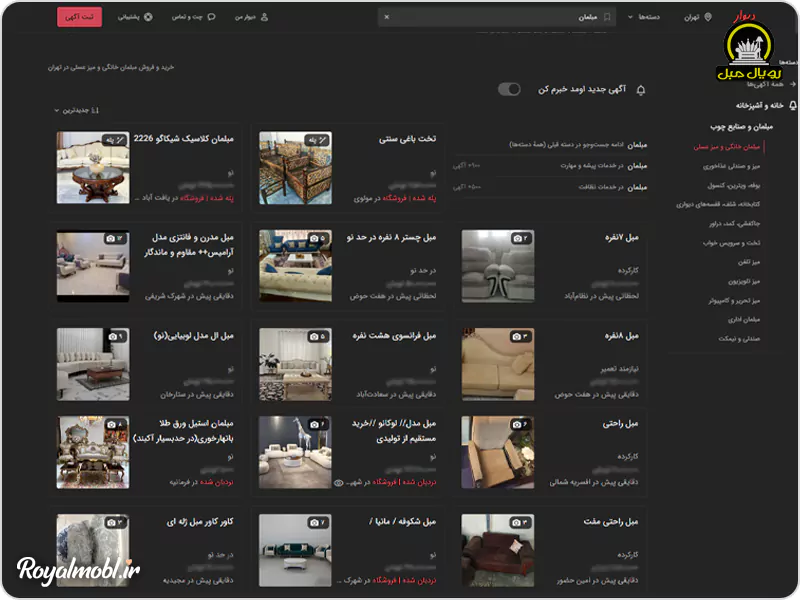Open the تخت باغی سنتی listing thumbnail

[295, 168]
